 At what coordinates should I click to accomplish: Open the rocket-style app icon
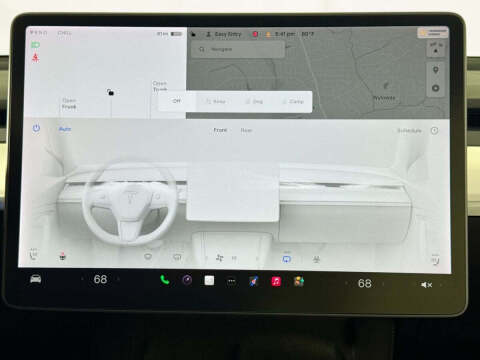click(x=254, y=282)
